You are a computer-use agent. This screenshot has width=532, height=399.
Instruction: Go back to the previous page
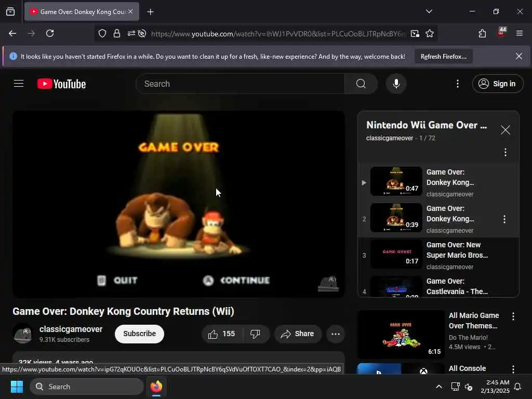coord(12,33)
